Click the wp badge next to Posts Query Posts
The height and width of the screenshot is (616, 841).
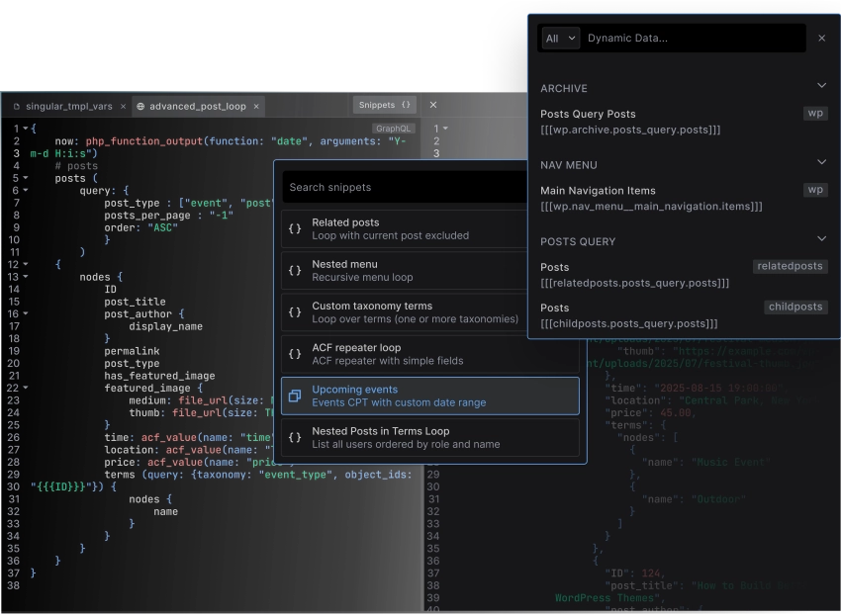814,113
